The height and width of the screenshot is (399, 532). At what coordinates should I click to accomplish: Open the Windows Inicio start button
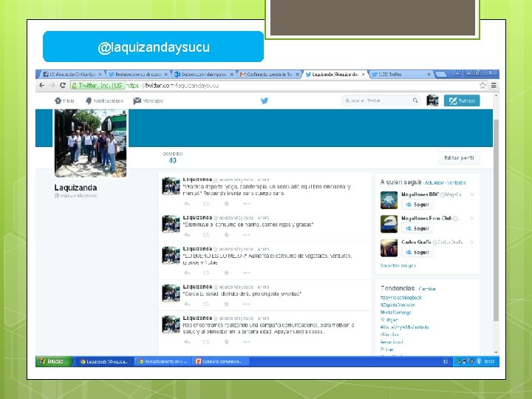54,361
